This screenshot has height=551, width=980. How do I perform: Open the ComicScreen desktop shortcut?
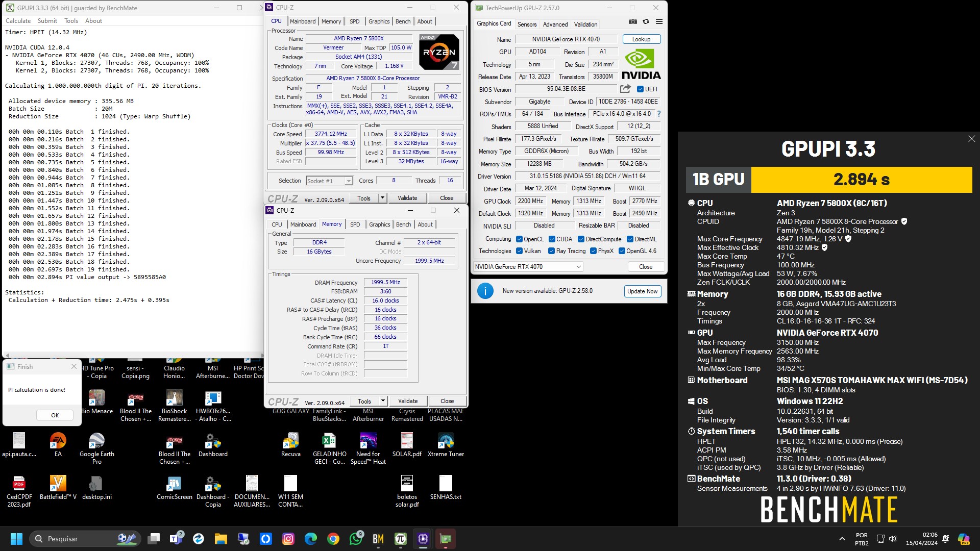point(174,488)
